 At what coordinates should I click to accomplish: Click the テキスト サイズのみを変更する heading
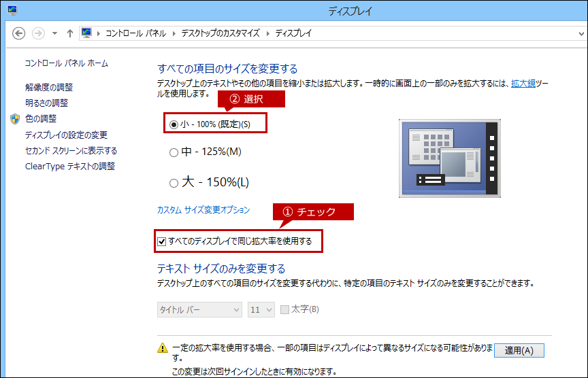coord(221,269)
